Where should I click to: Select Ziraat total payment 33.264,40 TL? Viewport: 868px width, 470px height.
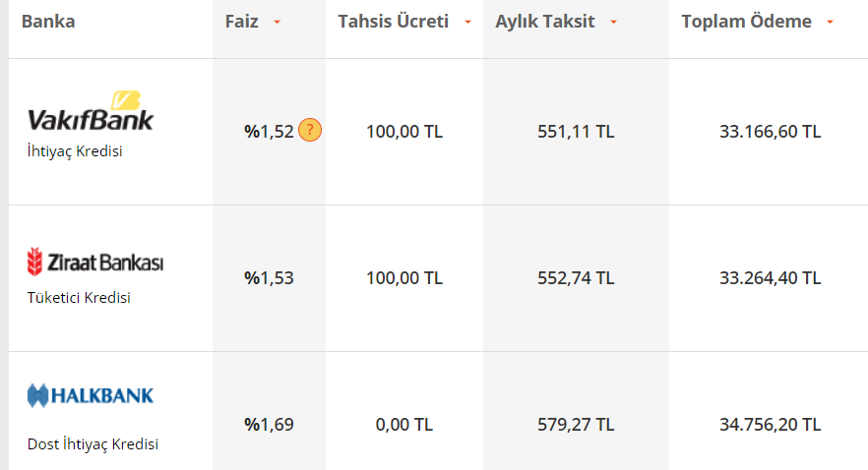(770, 277)
